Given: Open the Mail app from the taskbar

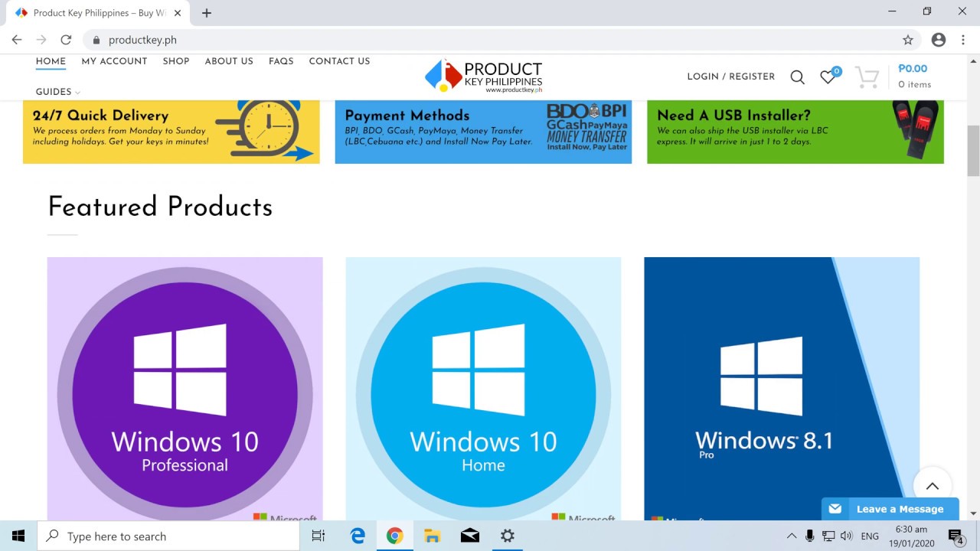Looking at the screenshot, I should [469, 536].
